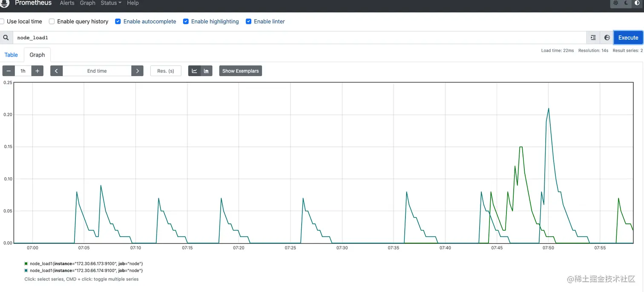644x292 pixels.
Task: Click the 'Click: select series' hint text
Action: coord(81,279)
